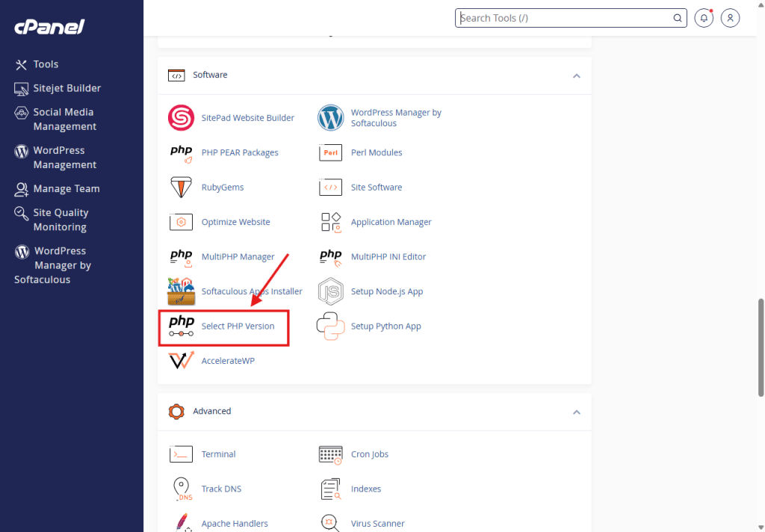The height and width of the screenshot is (532, 765).
Task: Select Sitejet Builder in the sidebar
Action: [66, 88]
